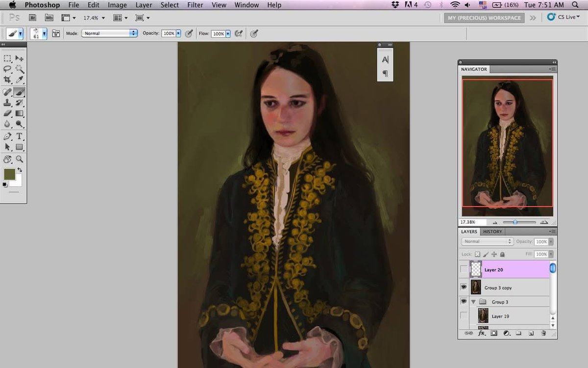Screen dimensions: 588x368
Task: Select the Blur tool
Action: (7, 124)
